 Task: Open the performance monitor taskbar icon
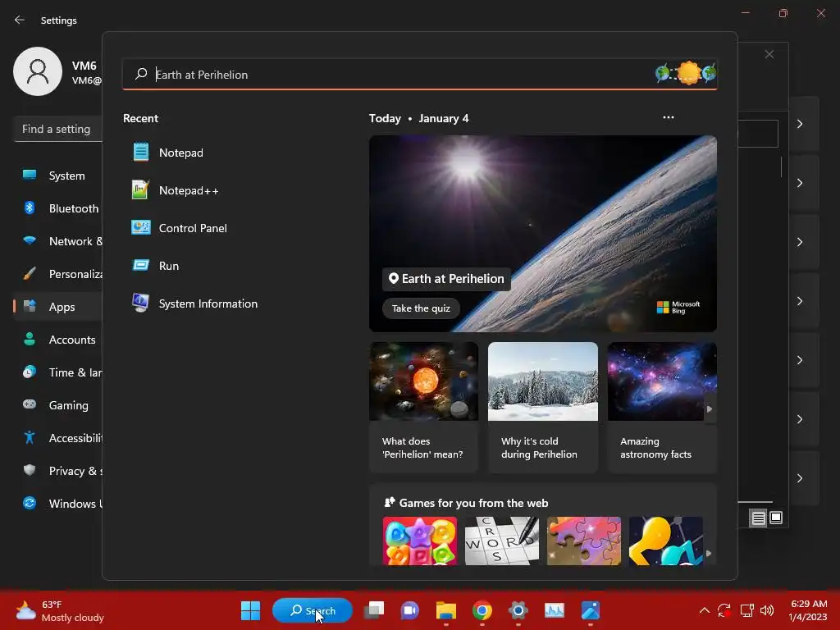coord(554,610)
